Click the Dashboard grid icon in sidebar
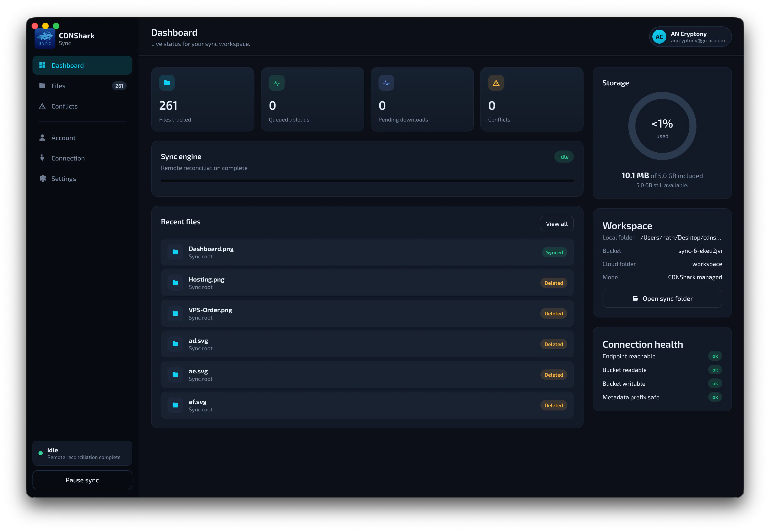The image size is (770, 532). coord(42,65)
